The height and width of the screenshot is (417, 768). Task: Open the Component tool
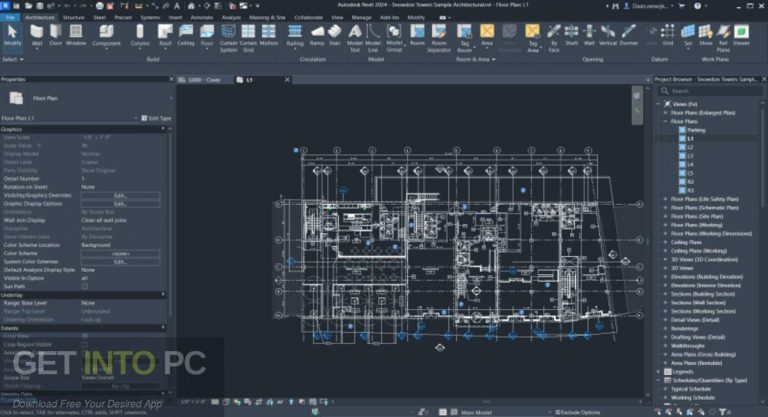point(106,35)
